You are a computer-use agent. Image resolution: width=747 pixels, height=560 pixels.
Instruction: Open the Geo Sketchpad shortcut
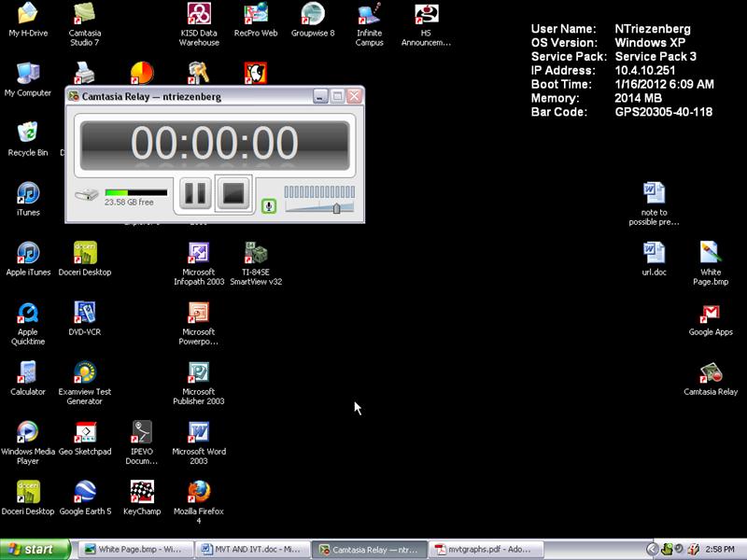85,439
